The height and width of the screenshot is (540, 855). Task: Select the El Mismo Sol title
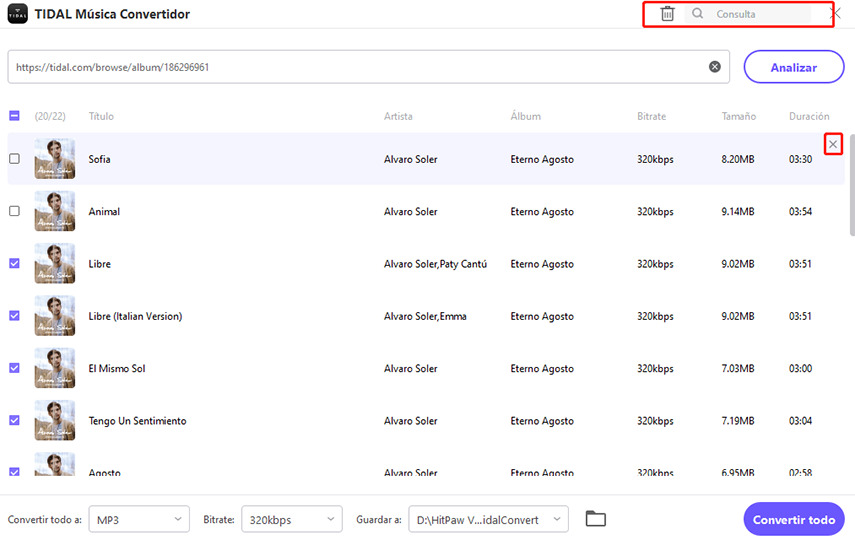coord(117,369)
